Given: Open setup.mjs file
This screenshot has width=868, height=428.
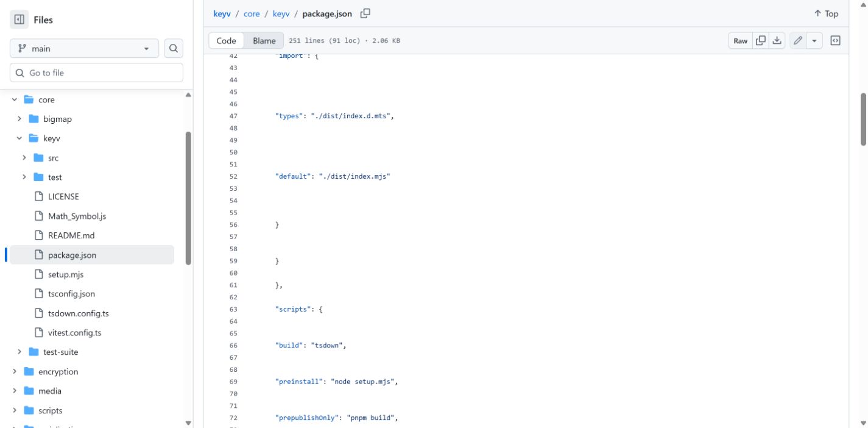Looking at the screenshot, I should [66, 274].
